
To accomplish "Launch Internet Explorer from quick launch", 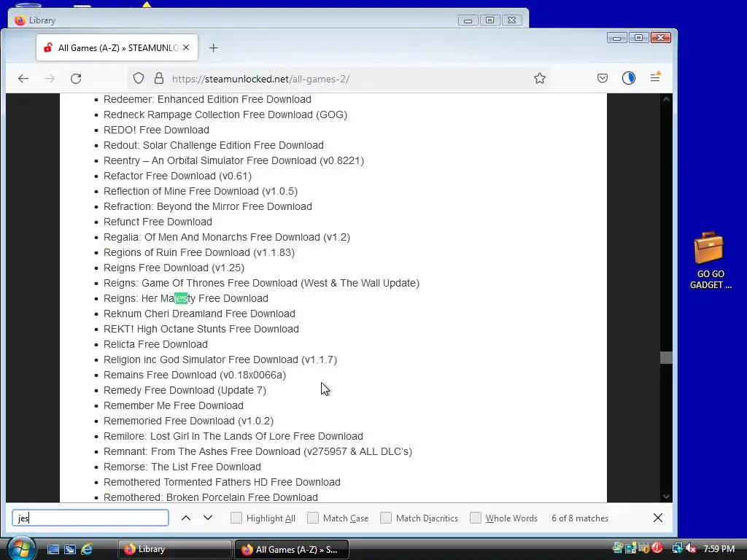I will [87, 550].
